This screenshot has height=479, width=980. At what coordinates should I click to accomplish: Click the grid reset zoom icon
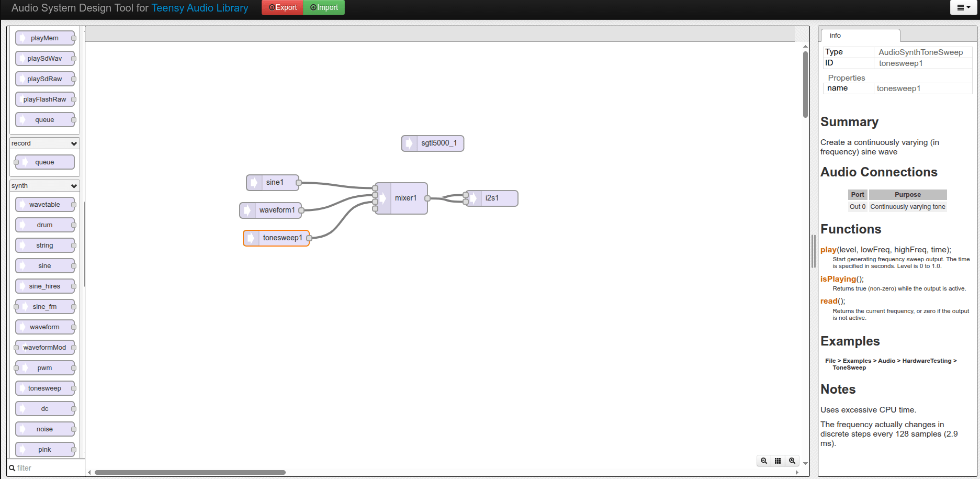click(778, 461)
